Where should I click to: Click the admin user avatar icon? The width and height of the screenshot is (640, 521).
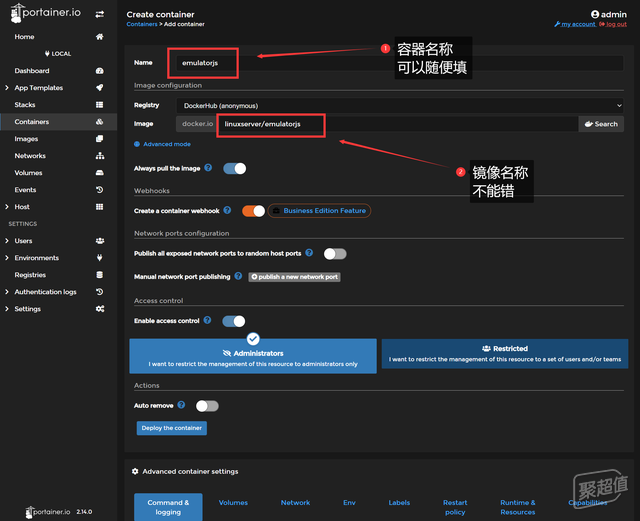point(595,14)
